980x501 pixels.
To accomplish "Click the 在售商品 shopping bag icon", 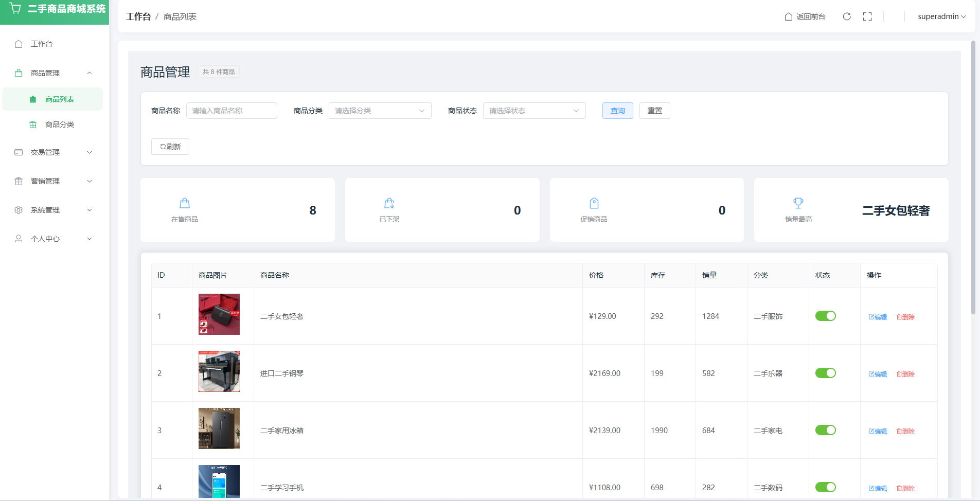I will tap(185, 203).
